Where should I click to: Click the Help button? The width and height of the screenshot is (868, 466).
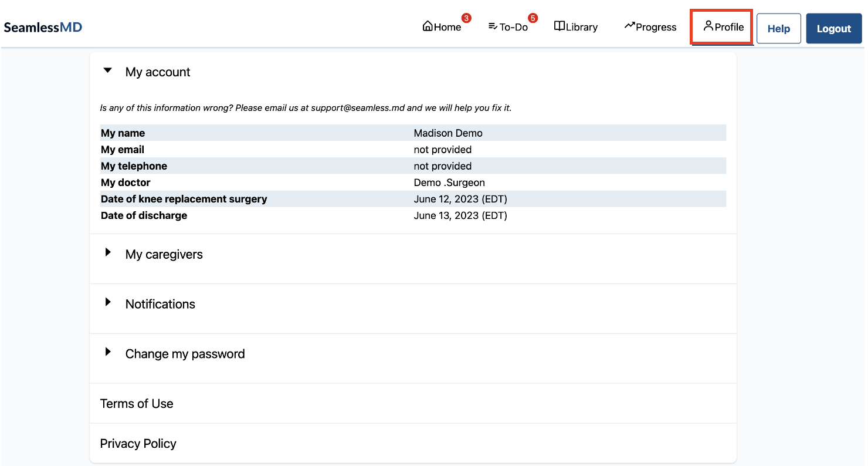(779, 29)
